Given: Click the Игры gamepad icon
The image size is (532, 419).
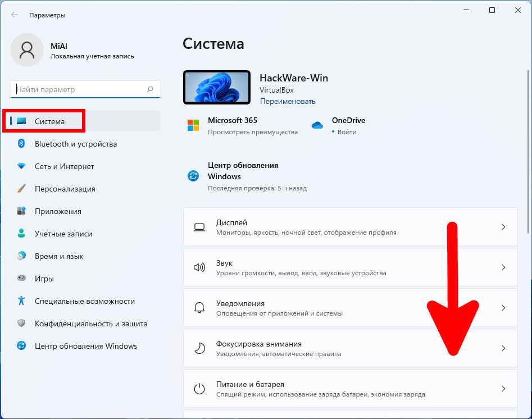Looking at the screenshot, I should tap(21, 279).
